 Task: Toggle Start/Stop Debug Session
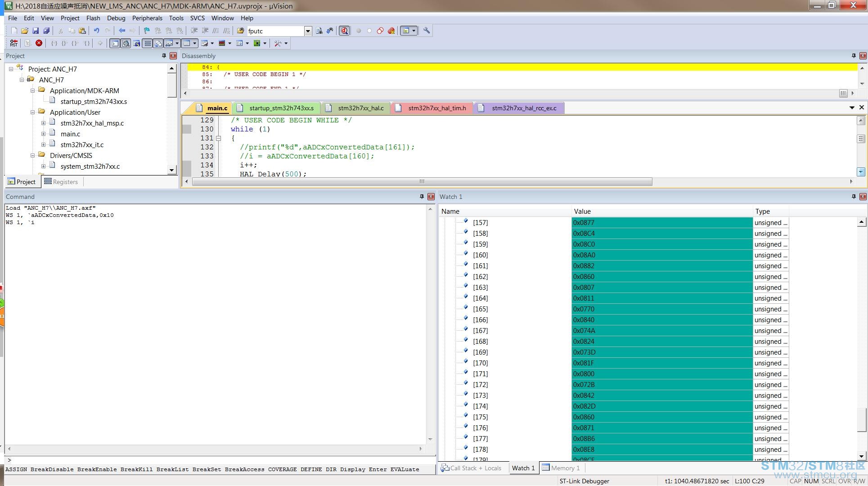(344, 31)
